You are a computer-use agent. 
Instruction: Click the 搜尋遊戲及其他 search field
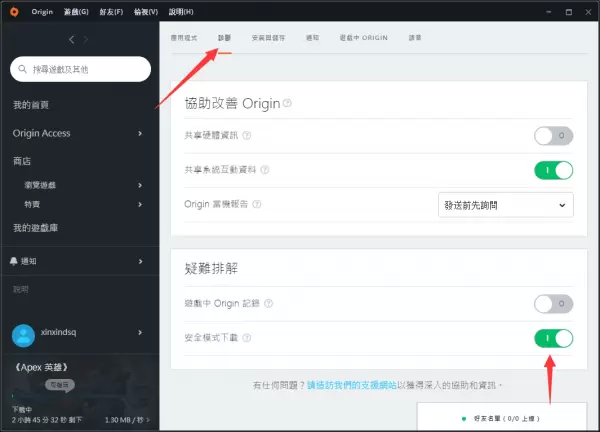(80, 69)
